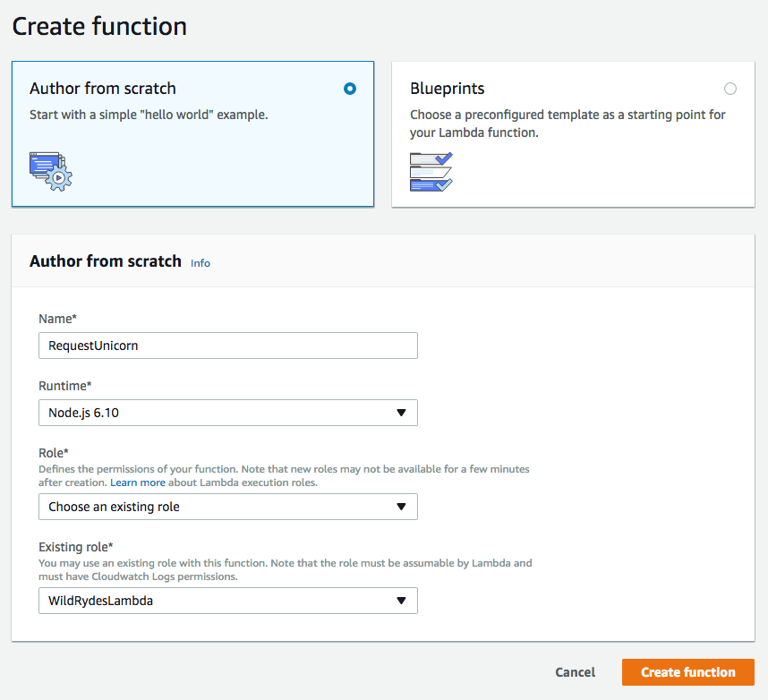Click the 'Start with a simple hello world' description
This screenshot has width=768, height=700.
tap(149, 115)
